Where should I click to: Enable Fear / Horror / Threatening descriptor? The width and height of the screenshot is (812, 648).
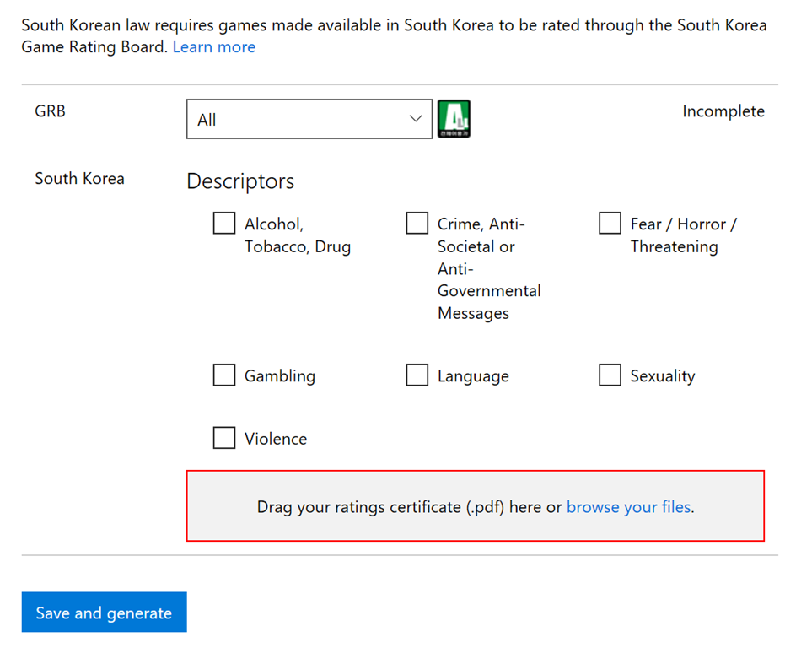[x=610, y=224]
